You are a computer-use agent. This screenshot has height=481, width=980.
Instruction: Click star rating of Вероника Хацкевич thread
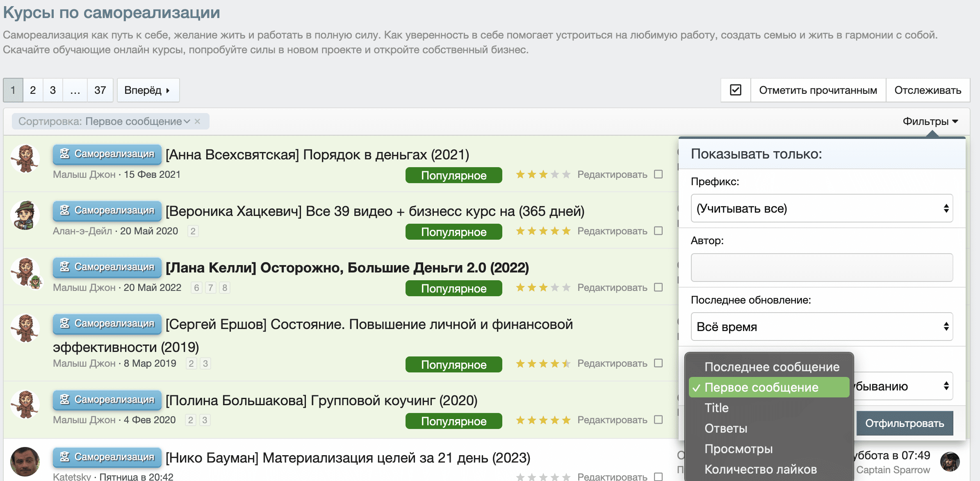click(543, 231)
